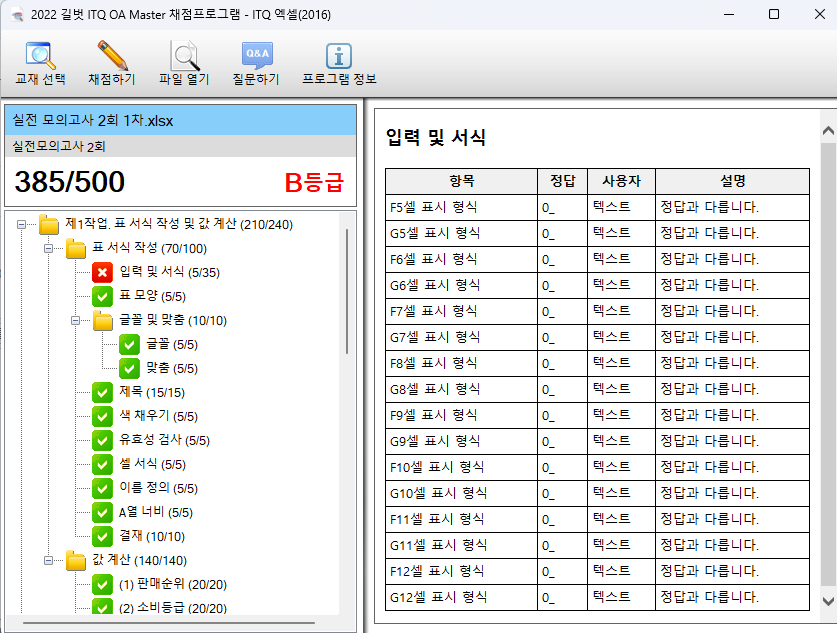The width and height of the screenshot is (837, 633).
Task: Select 결재 (10/10) tree item
Action: 152,536
